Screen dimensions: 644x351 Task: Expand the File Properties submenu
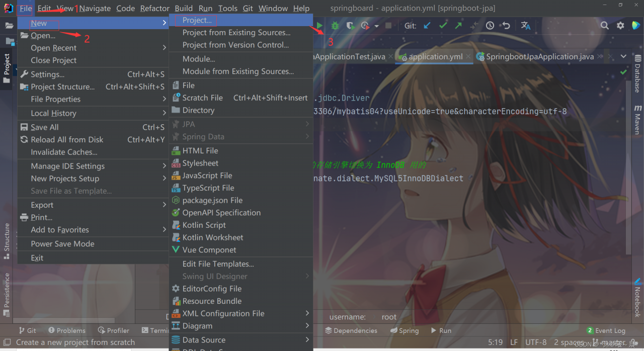point(164,99)
